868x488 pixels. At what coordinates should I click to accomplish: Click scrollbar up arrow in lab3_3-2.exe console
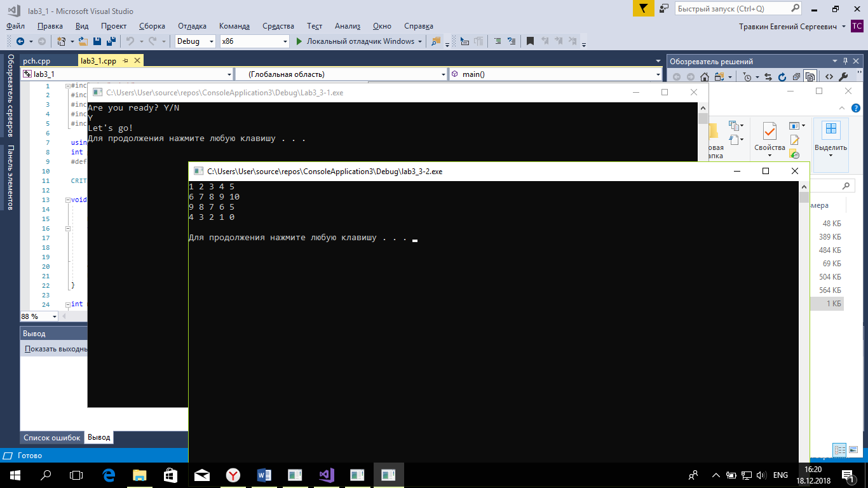(x=804, y=187)
